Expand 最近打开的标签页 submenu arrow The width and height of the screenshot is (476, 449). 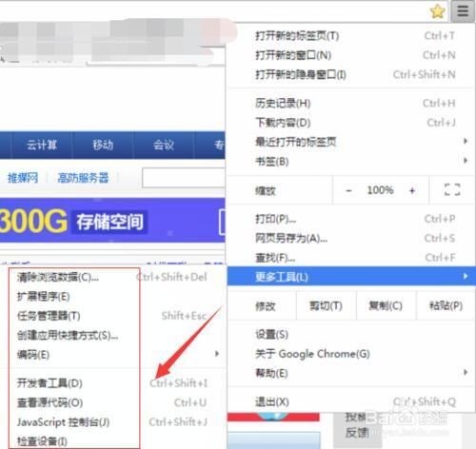(466, 141)
